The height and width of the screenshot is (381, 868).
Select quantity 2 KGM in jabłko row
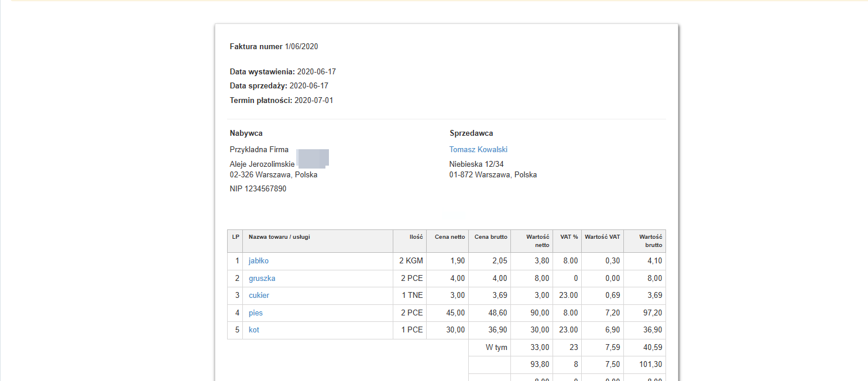click(x=411, y=261)
